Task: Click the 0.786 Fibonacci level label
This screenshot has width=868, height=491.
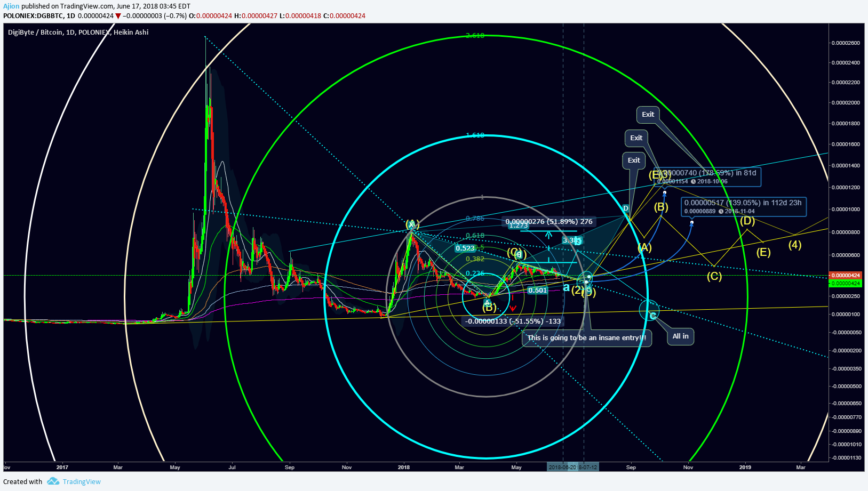Action: [x=475, y=219]
